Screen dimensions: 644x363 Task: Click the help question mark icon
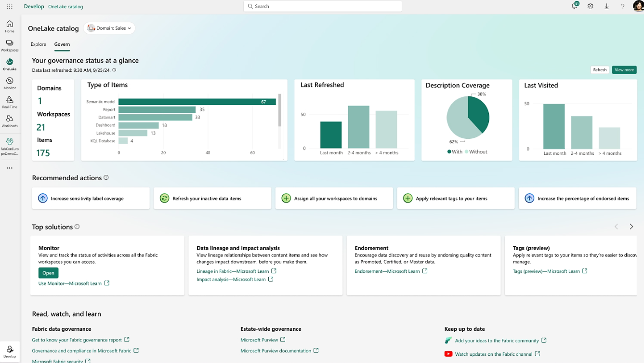point(622,6)
